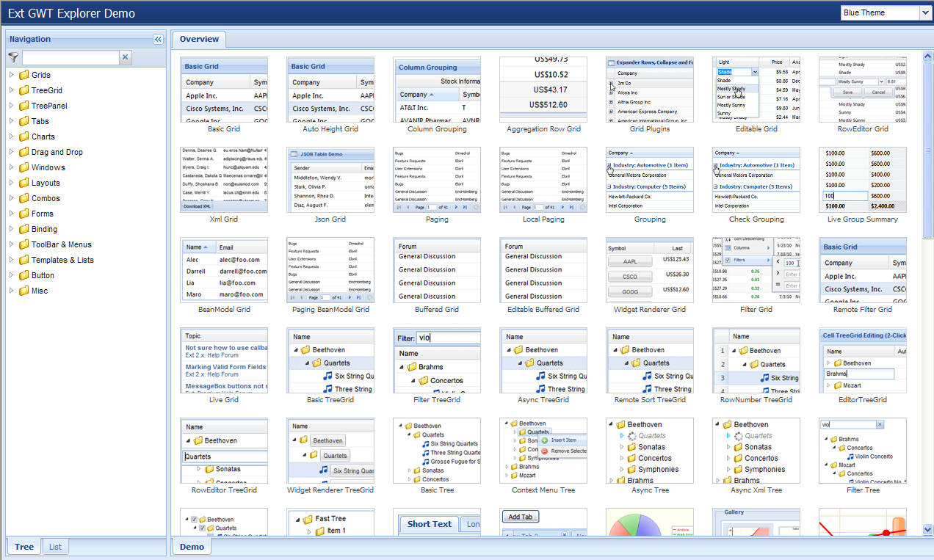Image resolution: width=934 pixels, height=560 pixels.
Task: Click the Grids folder icon
Action: (x=24, y=75)
